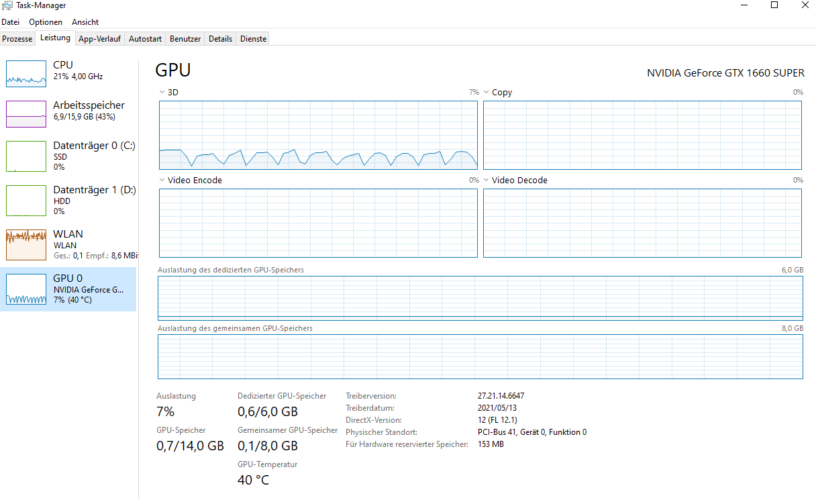Expand the Video Encode engine dropdown

tap(162, 180)
